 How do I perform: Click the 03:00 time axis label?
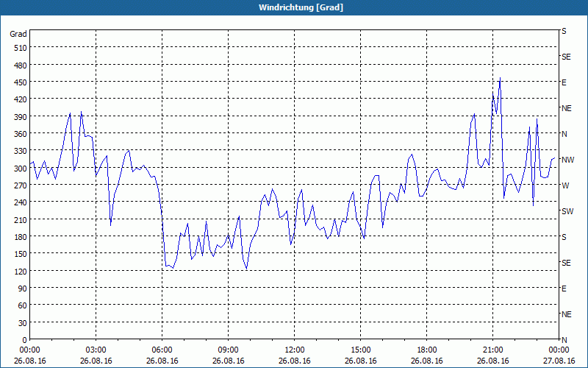(96, 350)
